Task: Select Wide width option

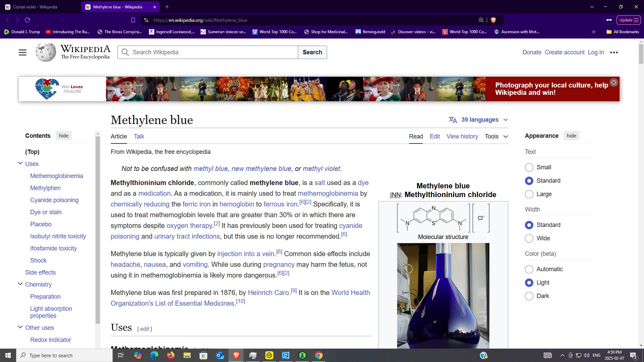Action: click(529, 238)
